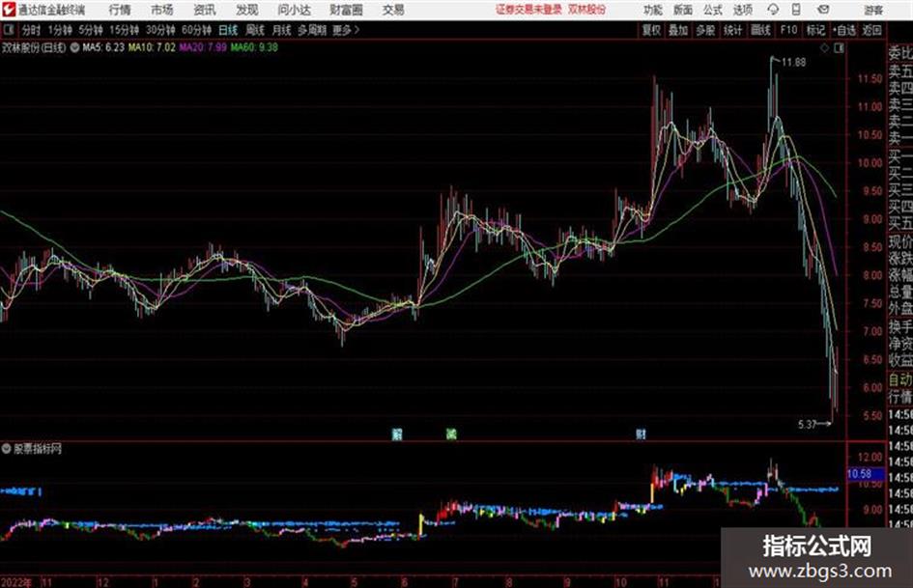Open the 发现 menu
The image size is (913, 588).
click(247, 10)
